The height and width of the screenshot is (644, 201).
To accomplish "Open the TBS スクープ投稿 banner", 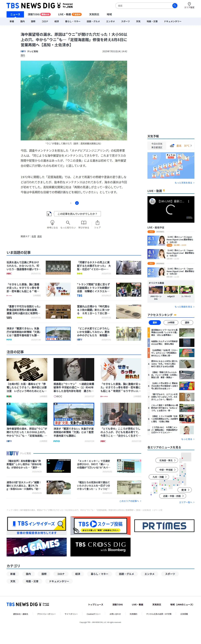I will 100,526.
